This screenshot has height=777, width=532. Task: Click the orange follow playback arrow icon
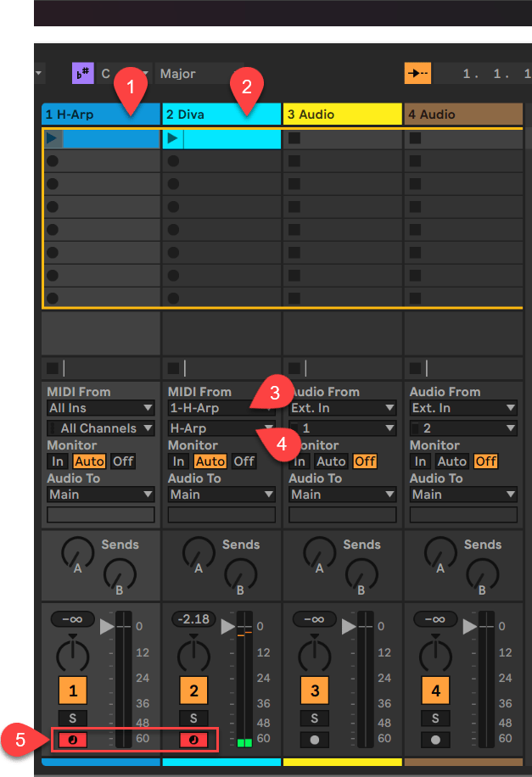tap(417, 74)
